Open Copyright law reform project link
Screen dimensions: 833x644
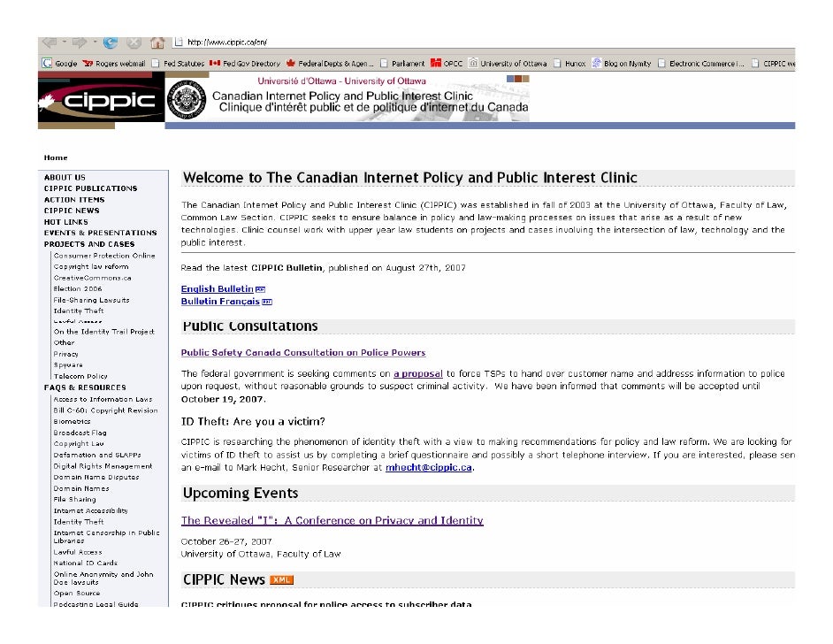91,267
